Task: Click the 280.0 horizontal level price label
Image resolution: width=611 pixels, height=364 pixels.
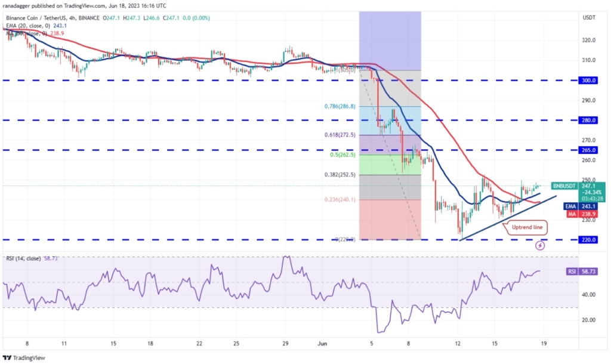Action: [588, 120]
